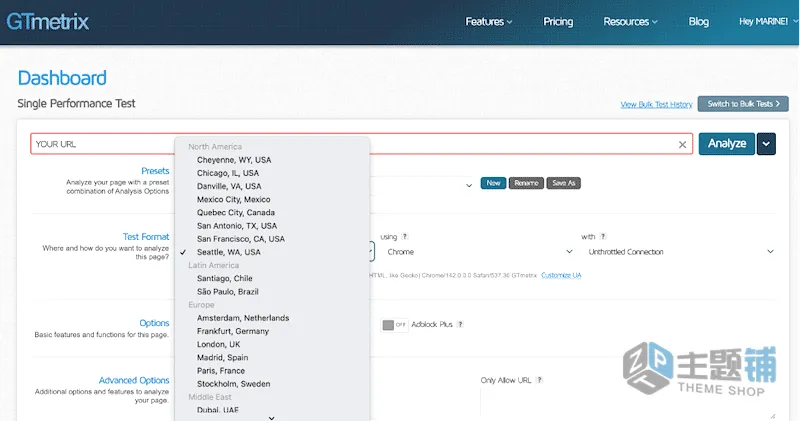Click the Customize UA link
Screen dimensions: 800x421
coord(561,276)
